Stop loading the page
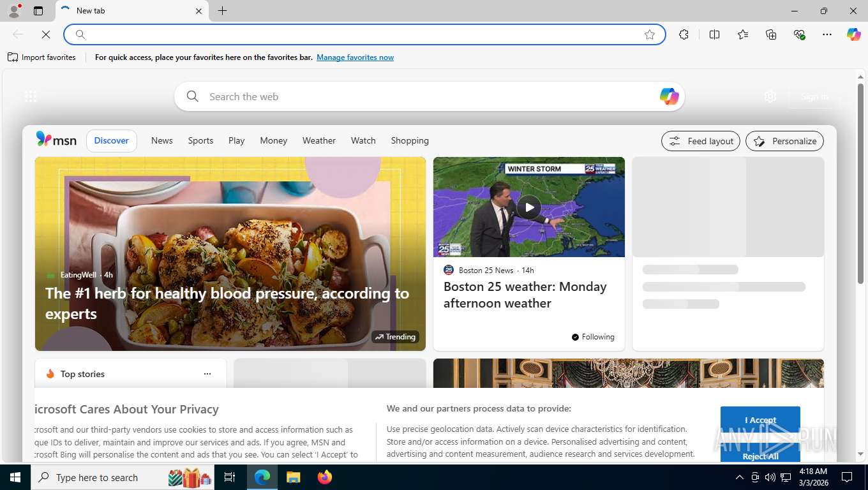This screenshot has height=490, width=868. coord(46,34)
